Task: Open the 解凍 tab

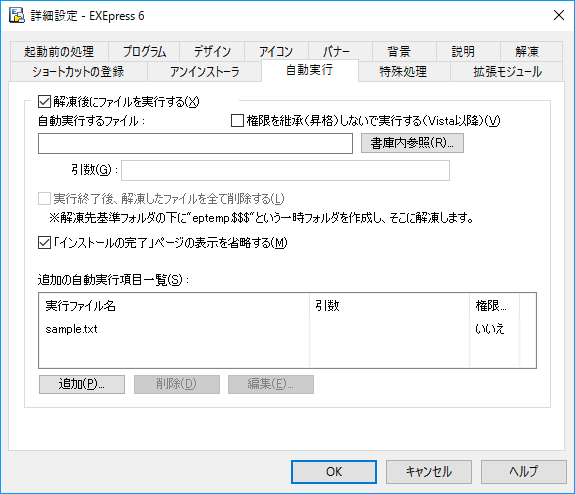Action: coord(531,52)
